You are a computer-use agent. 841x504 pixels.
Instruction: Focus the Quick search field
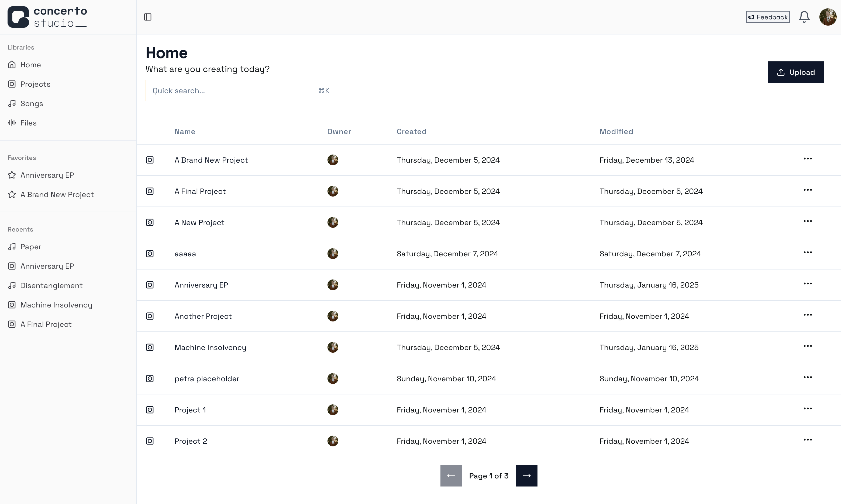(x=235, y=91)
